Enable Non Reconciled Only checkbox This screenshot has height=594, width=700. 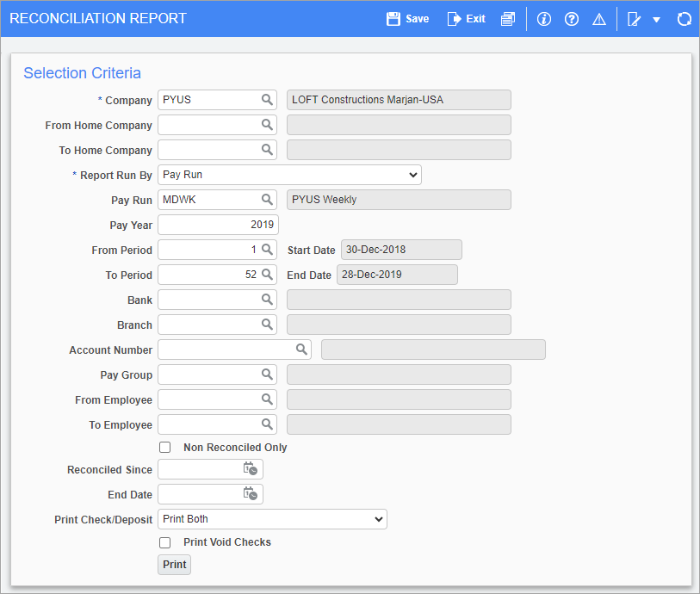pos(164,448)
